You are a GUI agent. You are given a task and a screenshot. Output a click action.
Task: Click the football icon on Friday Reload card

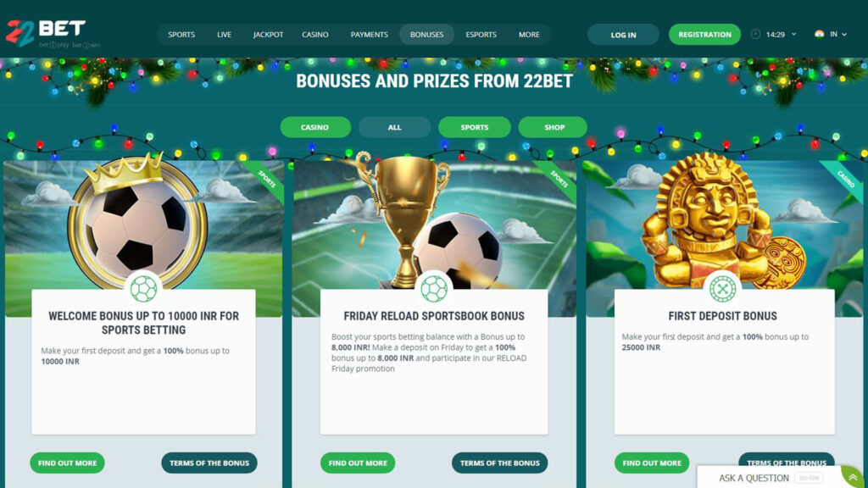coord(434,288)
